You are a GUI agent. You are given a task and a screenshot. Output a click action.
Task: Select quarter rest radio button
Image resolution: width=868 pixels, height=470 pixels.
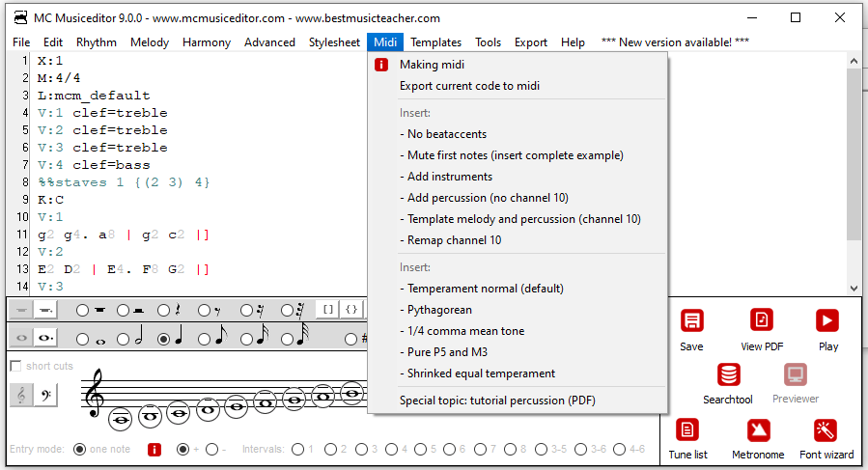(163, 311)
